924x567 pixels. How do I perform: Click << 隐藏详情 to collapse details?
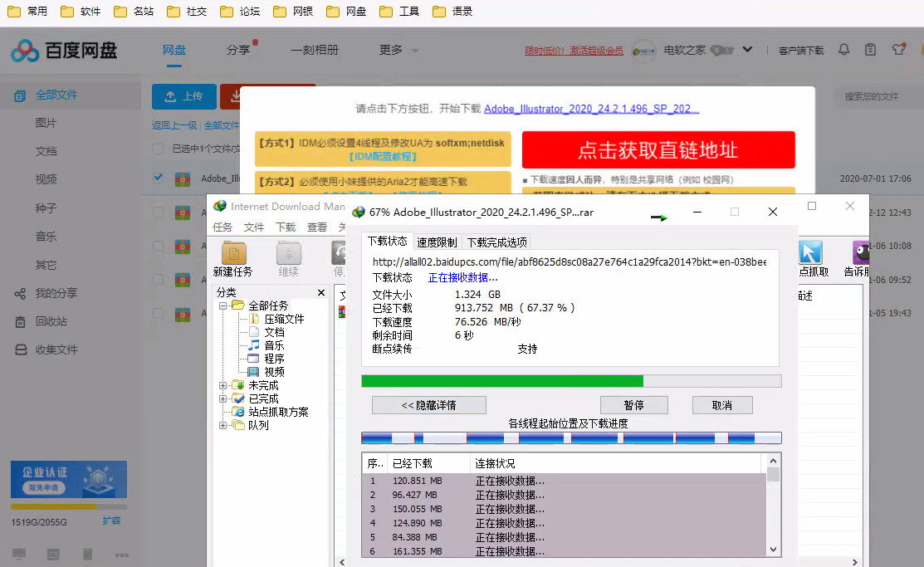point(429,405)
